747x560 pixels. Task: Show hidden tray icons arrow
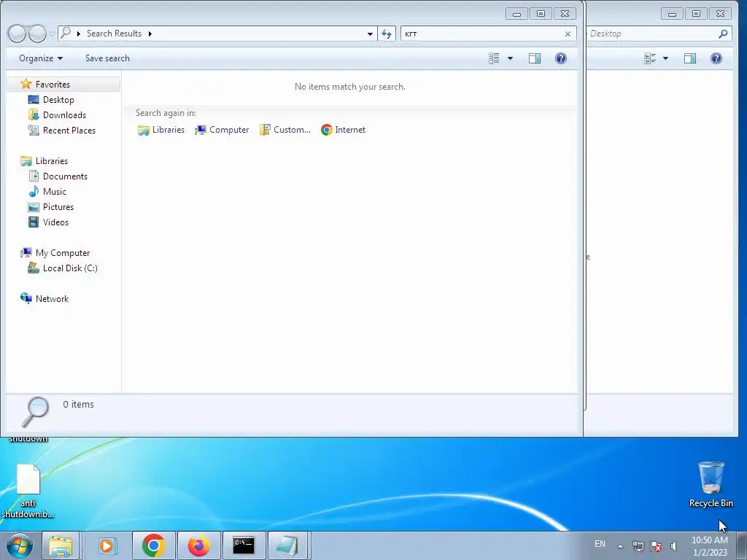click(x=620, y=546)
